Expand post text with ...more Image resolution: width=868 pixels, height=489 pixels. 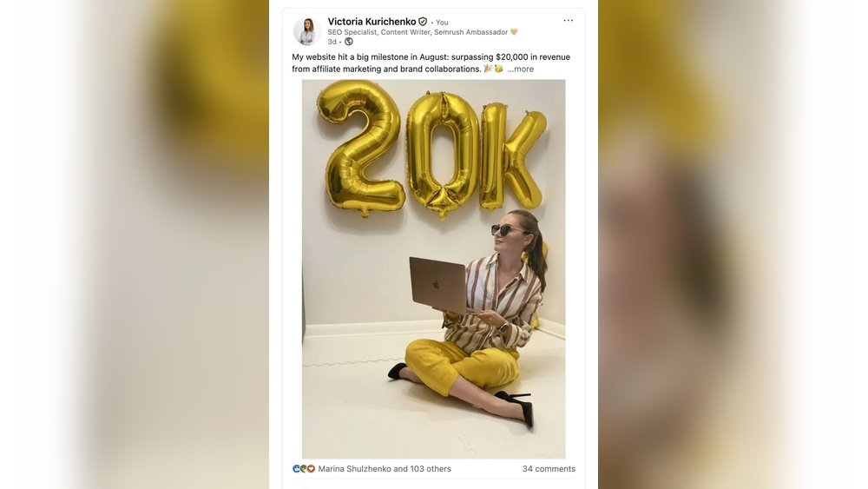pyautogui.click(x=520, y=69)
